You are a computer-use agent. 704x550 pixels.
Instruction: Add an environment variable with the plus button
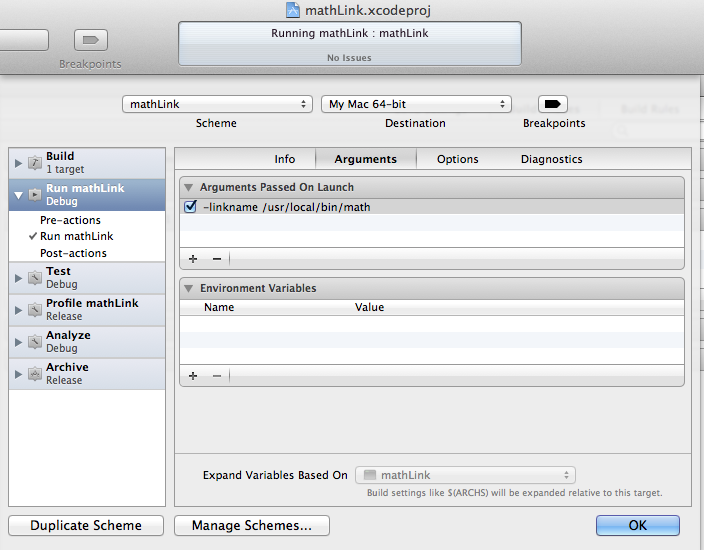pyautogui.click(x=193, y=376)
